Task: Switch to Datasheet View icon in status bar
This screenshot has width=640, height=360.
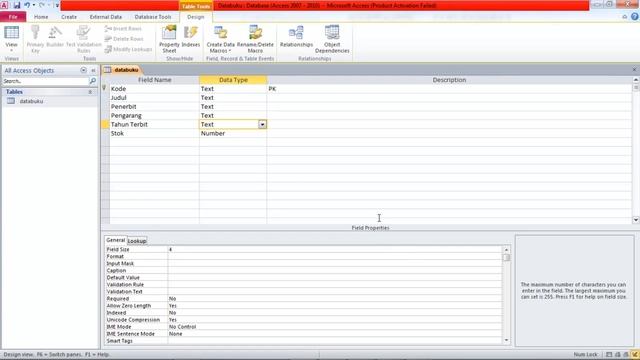Action: (609, 355)
